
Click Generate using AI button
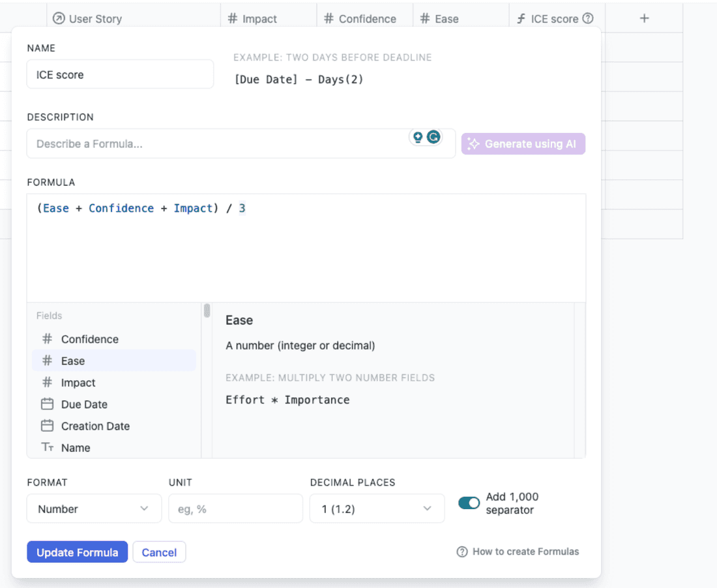coord(523,144)
